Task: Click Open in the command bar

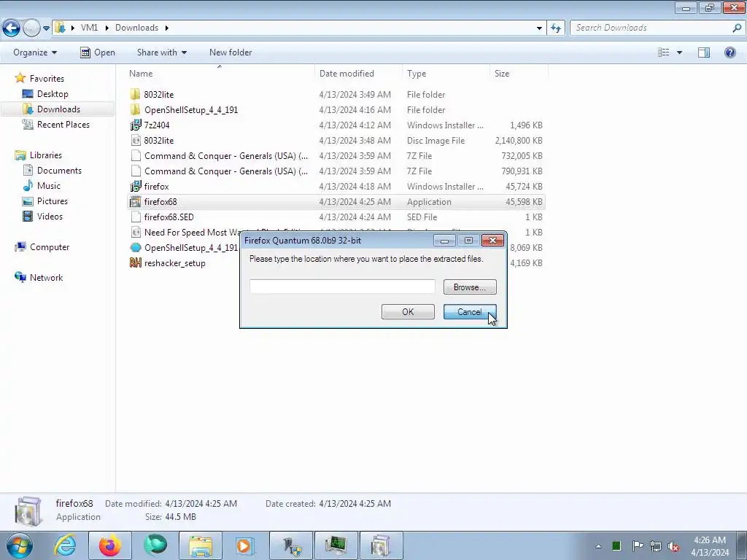Action: click(x=98, y=52)
